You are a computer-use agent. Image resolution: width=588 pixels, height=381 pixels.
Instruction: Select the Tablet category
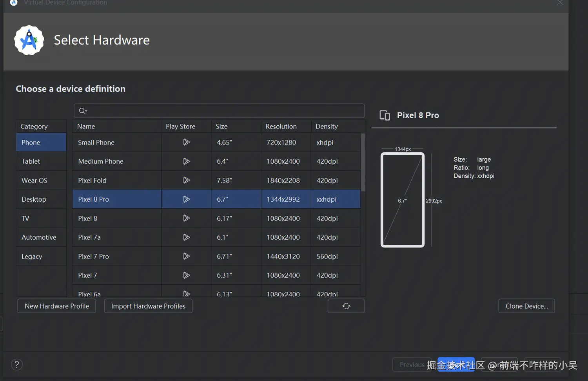click(x=31, y=161)
